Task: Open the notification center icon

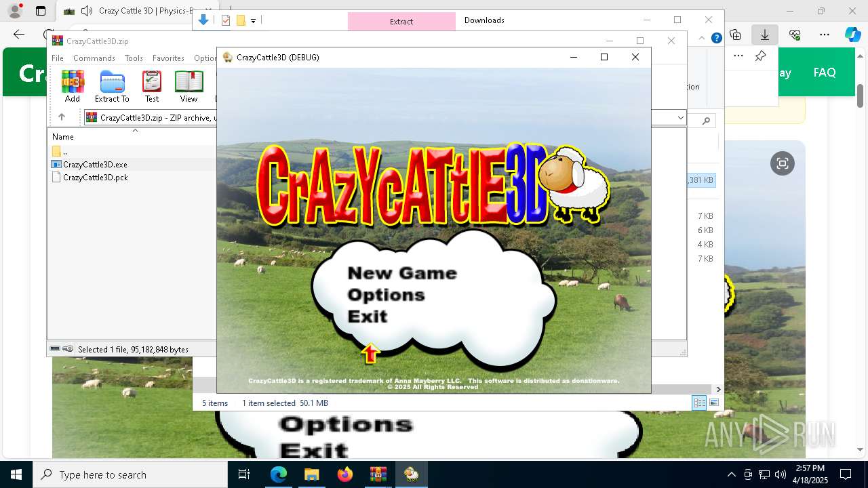Action: point(846,474)
